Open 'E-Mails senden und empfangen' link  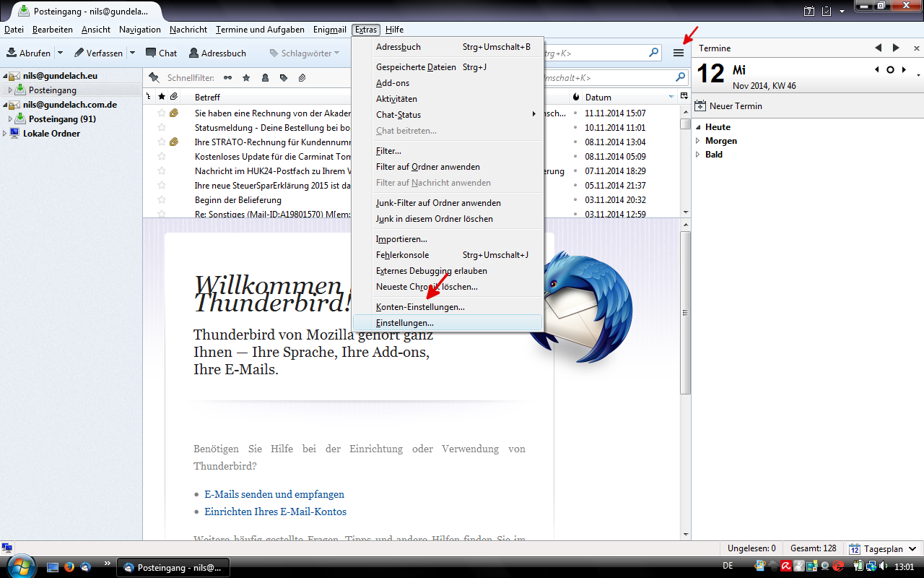coord(274,494)
